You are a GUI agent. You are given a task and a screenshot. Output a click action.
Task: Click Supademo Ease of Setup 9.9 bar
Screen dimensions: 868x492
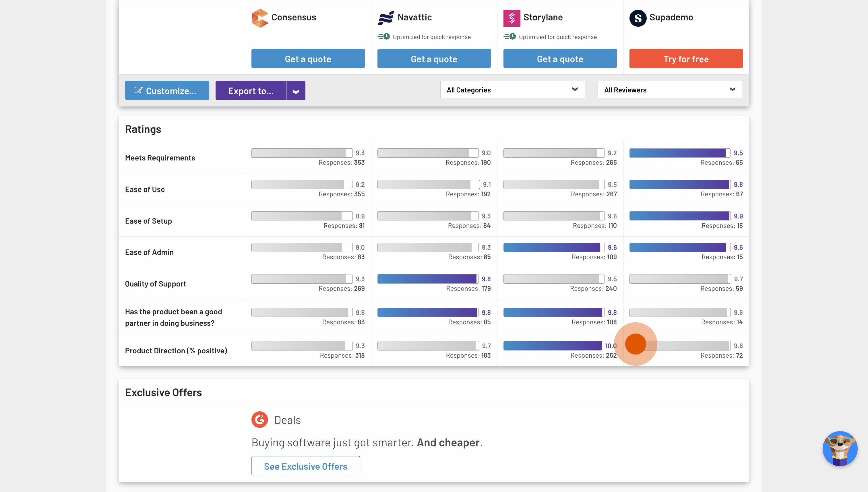[680, 216]
